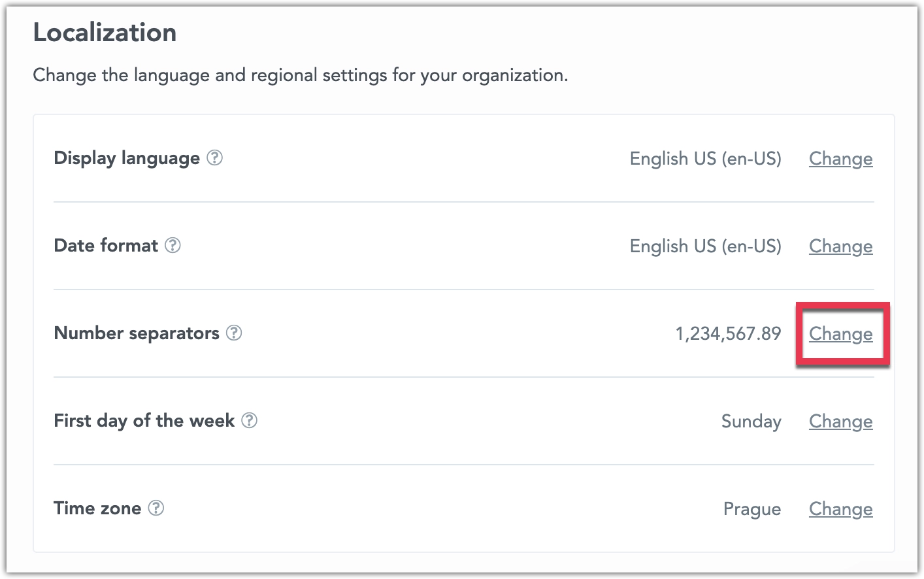Change the Date format setting
924x579 pixels.
[840, 246]
